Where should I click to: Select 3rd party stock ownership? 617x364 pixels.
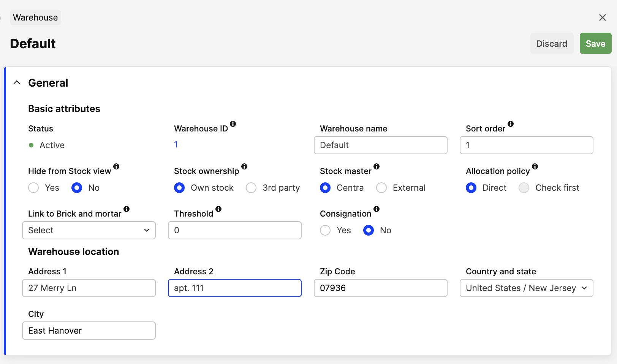pos(251,188)
